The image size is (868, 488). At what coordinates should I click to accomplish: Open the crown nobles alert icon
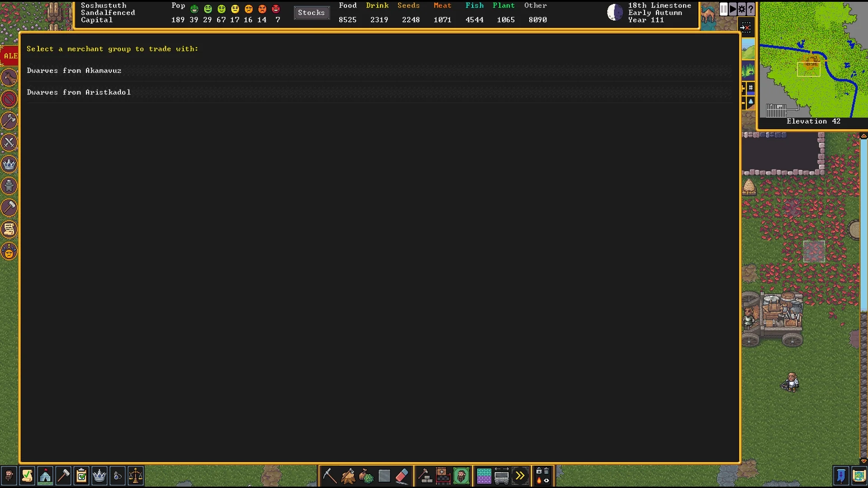tap(9, 164)
